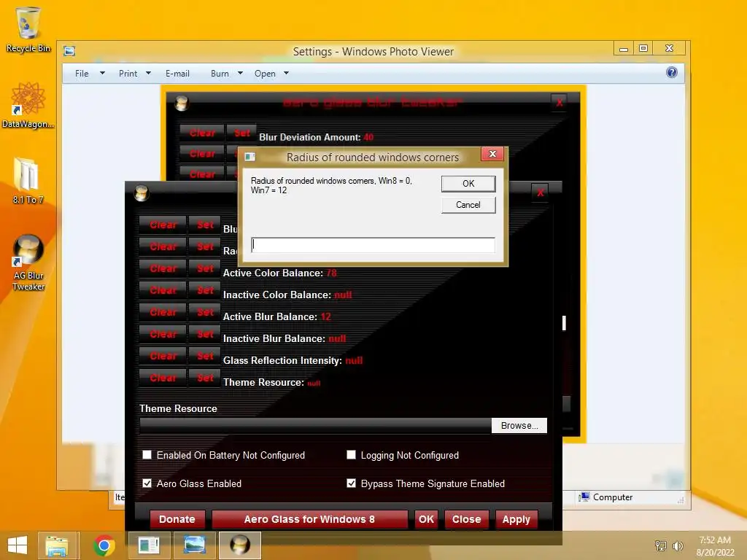747x560 pixels.
Task: Click the tweaker's Close button
Action: pos(466,519)
